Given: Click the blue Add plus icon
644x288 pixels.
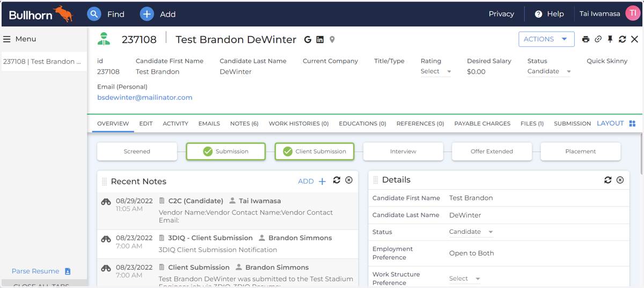Looking at the screenshot, I should point(147,14).
